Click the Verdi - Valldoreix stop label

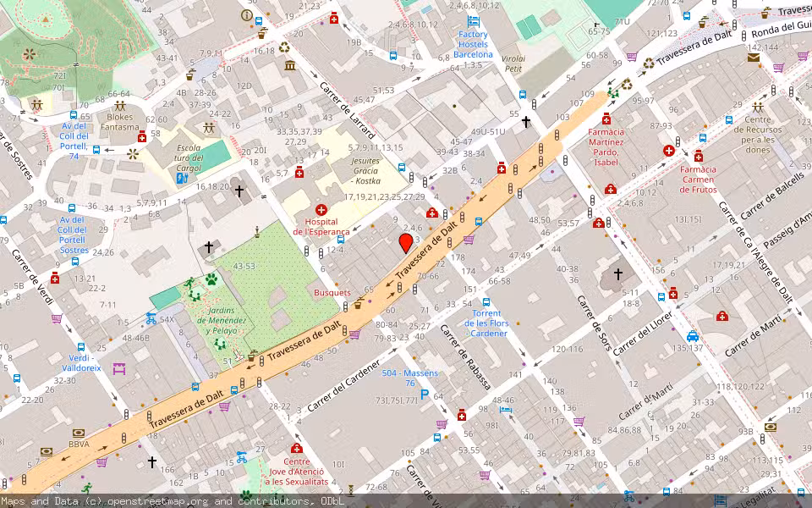[81, 363]
